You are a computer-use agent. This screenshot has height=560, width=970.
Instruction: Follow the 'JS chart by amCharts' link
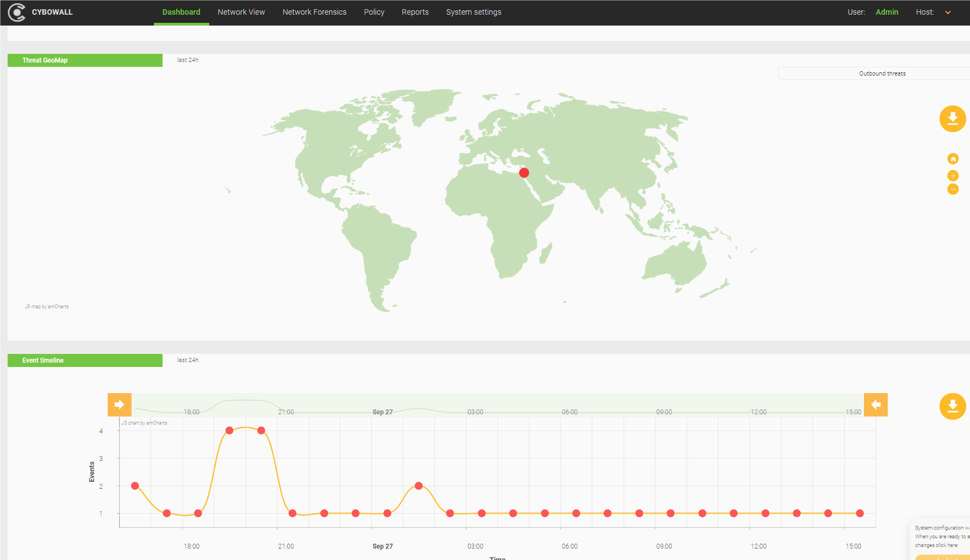click(x=144, y=423)
